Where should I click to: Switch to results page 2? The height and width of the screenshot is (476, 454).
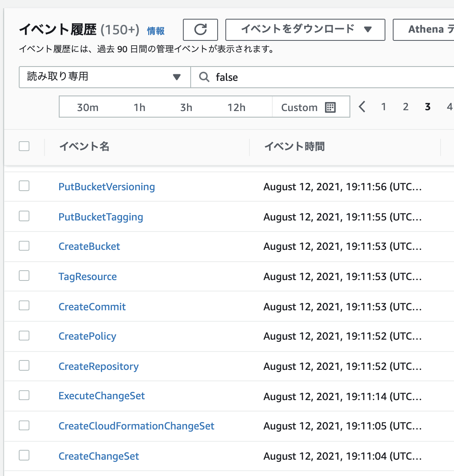[x=405, y=107]
